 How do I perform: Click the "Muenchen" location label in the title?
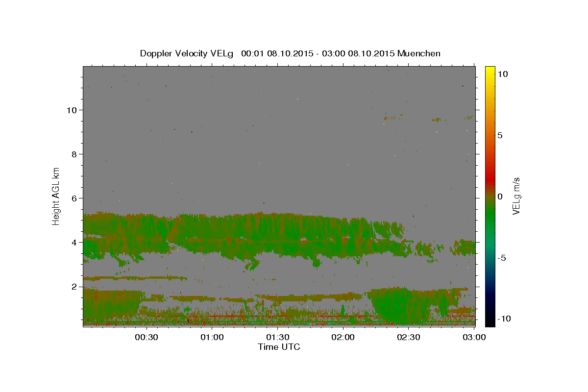[419, 53]
